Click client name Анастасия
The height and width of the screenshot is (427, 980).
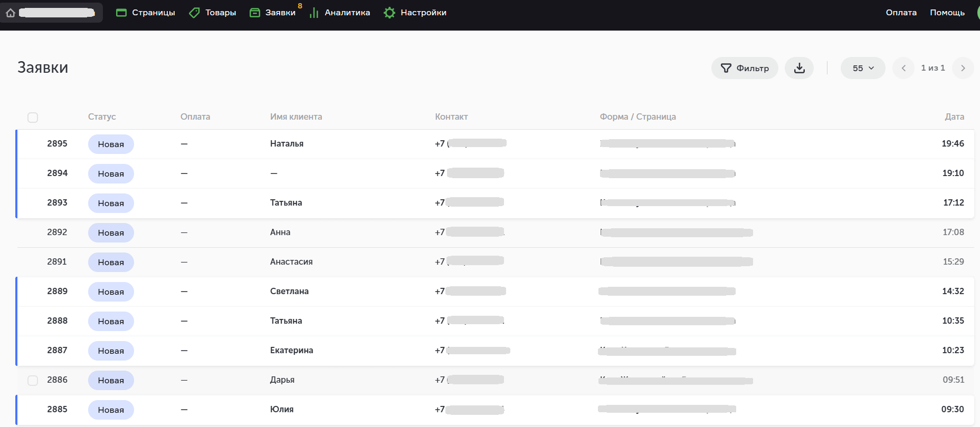(291, 261)
